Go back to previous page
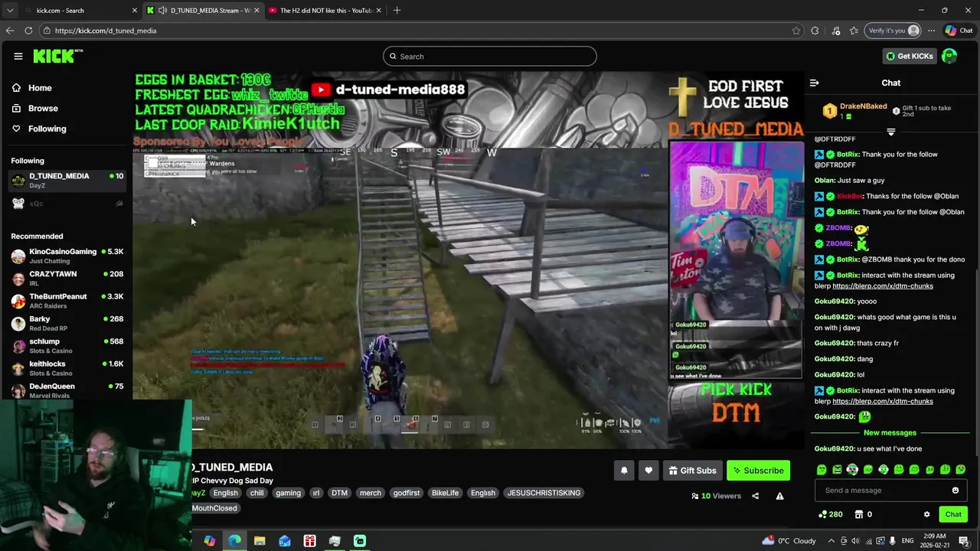Screen dimensions: 980x551 pyautogui.click(x=9, y=31)
